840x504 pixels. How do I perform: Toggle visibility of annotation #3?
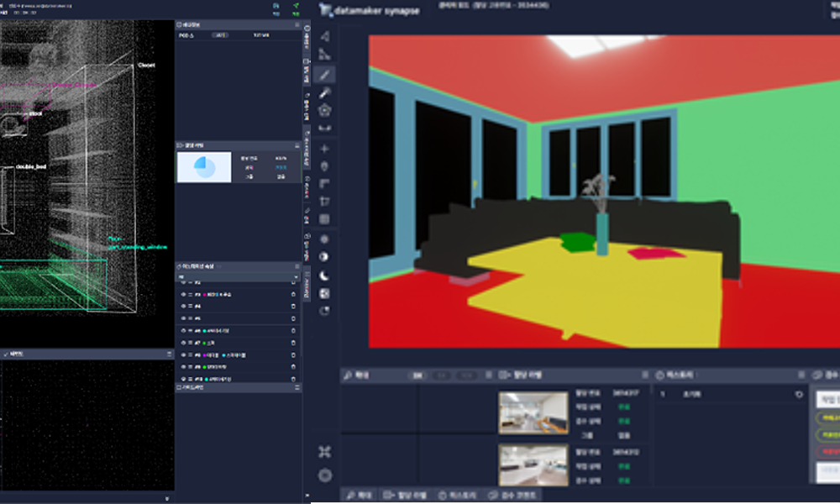183,295
